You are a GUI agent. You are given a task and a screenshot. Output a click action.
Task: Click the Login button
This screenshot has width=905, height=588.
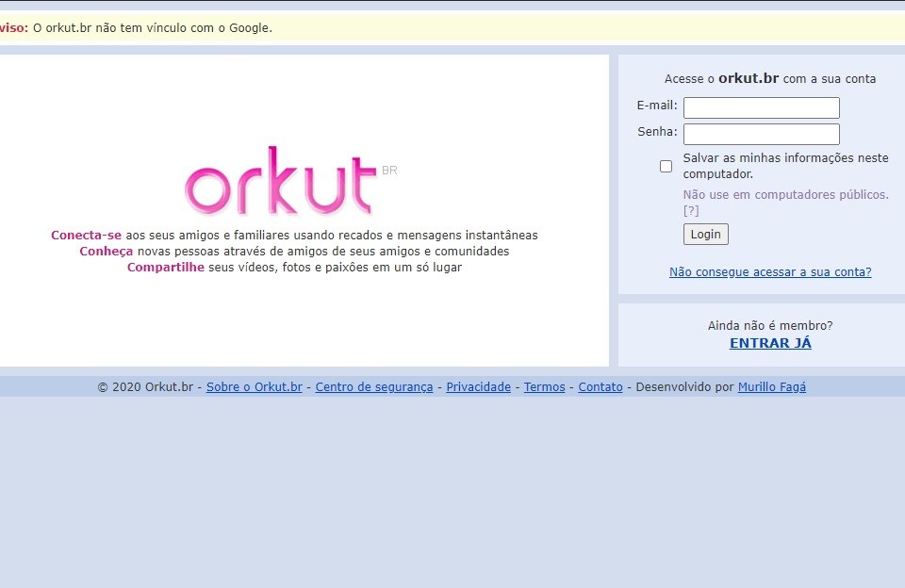[x=706, y=235]
